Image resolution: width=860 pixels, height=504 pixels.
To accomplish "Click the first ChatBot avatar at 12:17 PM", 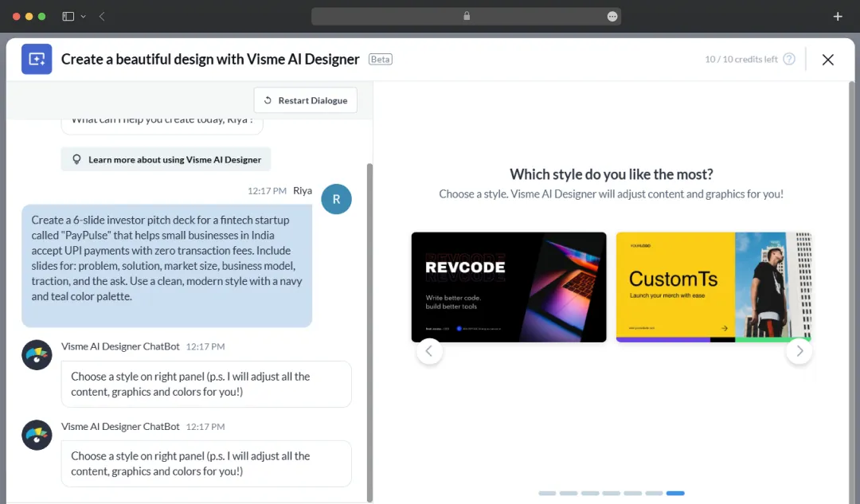I will coord(37,355).
